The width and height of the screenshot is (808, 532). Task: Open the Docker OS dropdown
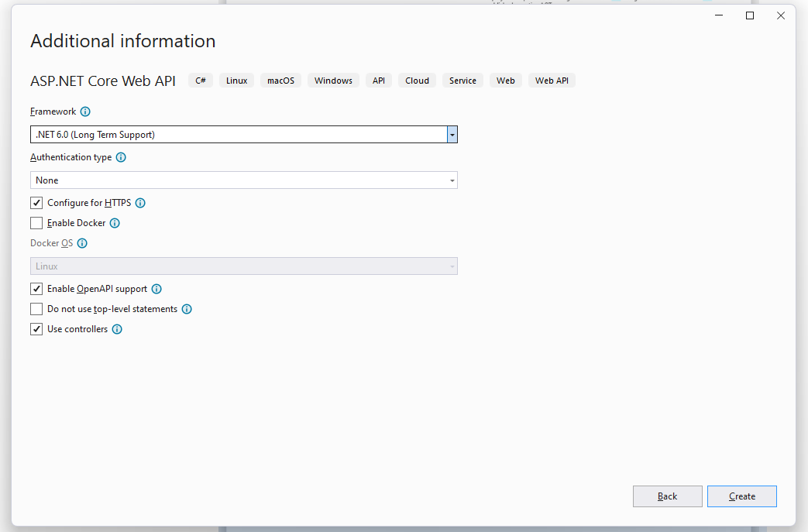click(x=452, y=266)
